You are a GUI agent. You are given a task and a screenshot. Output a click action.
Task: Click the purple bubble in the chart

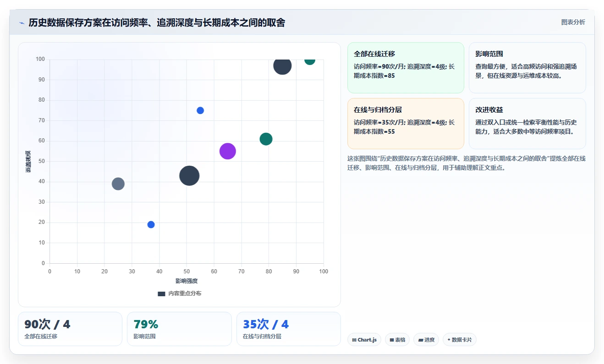point(228,151)
